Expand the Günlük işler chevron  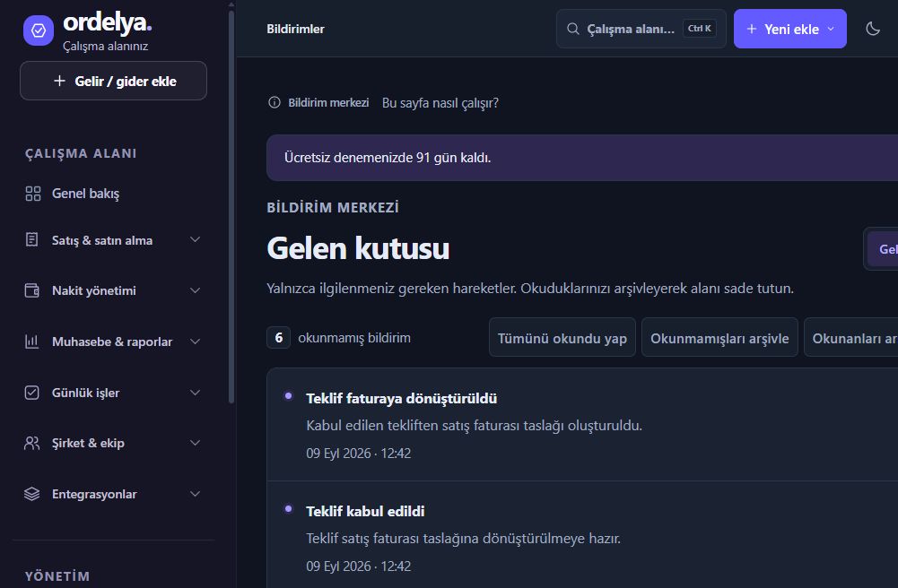click(196, 393)
